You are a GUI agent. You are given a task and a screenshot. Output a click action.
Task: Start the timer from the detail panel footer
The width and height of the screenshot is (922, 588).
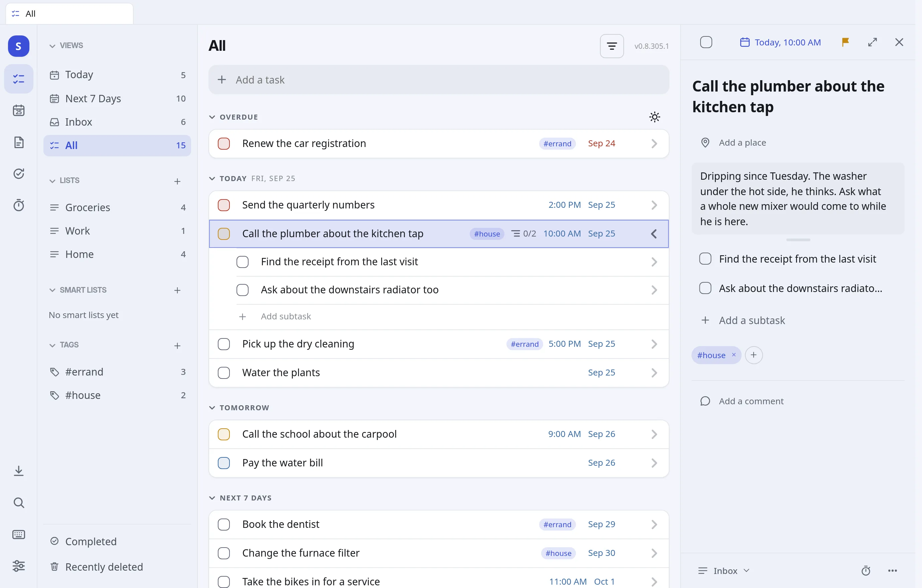865,571
